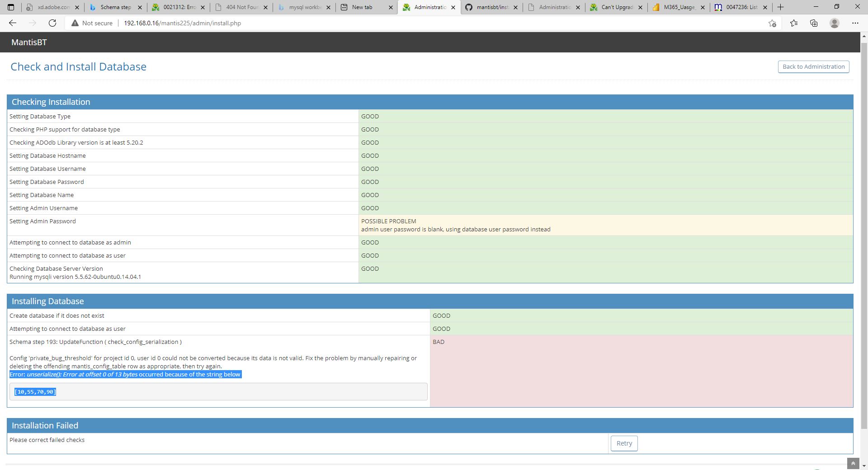Viewport: 868px width, 470px height.
Task: Click the Not secure warning indicator
Action: pyautogui.click(x=92, y=23)
